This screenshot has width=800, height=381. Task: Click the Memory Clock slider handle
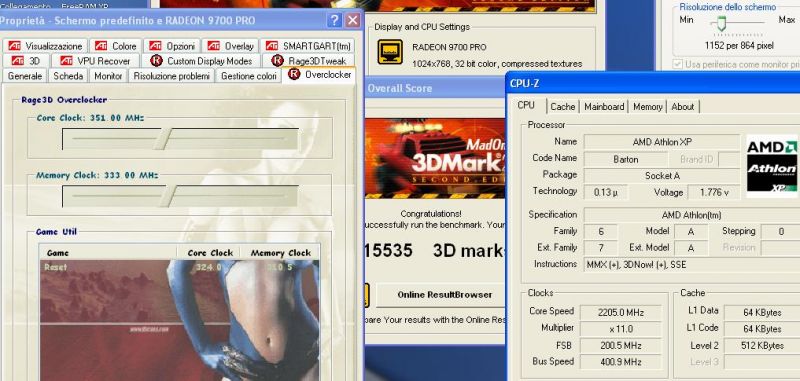point(169,196)
